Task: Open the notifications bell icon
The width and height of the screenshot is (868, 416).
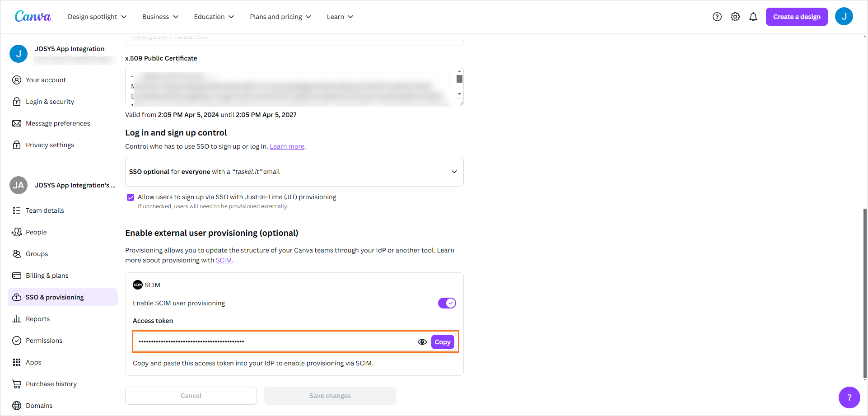Action: point(753,17)
